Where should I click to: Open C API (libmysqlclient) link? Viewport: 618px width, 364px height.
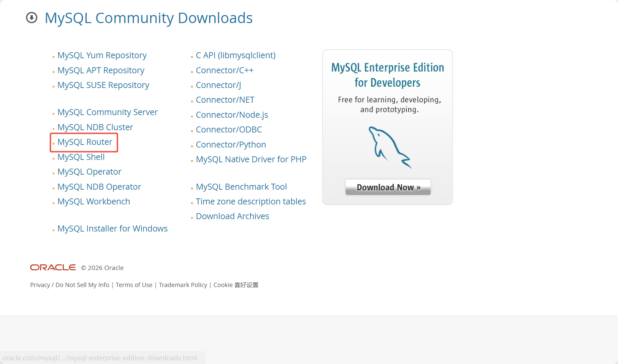236,55
